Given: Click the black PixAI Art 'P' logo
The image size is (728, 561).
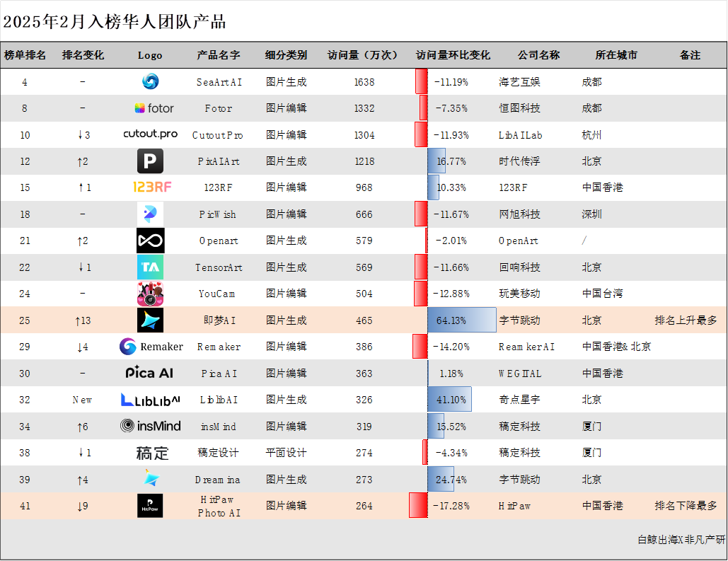Looking at the screenshot, I should click(x=150, y=161).
